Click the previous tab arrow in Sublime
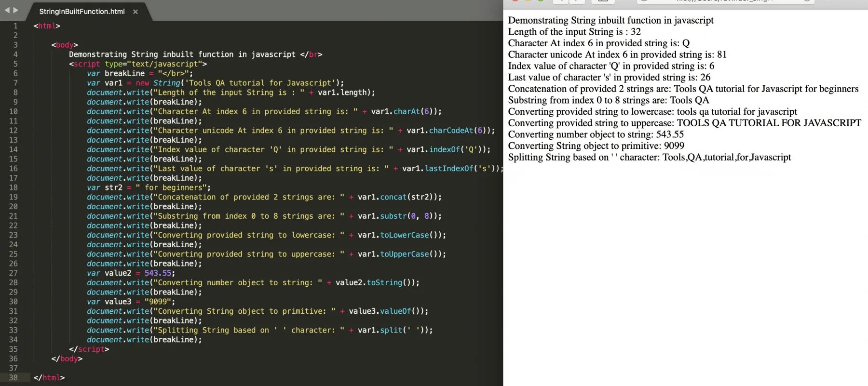This screenshot has height=386, width=868. click(7, 10)
